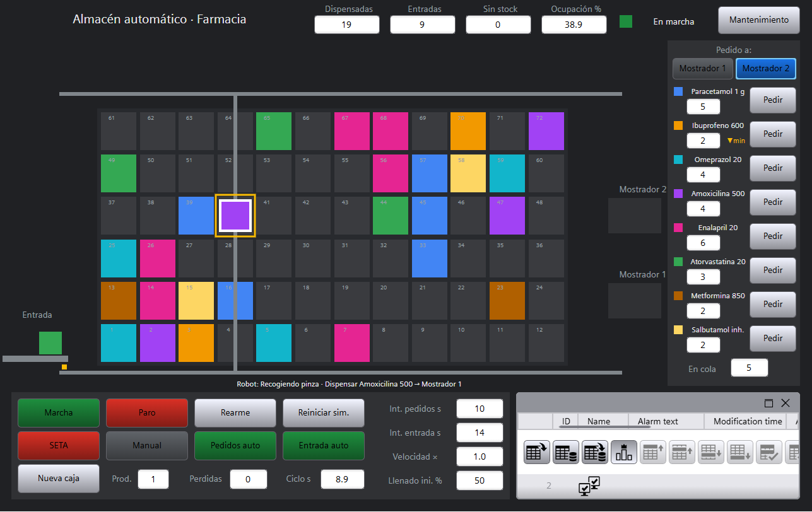Viewport: 812px width, 512px height.
Task: Trigger the SETA emergency stop
Action: tap(59, 445)
